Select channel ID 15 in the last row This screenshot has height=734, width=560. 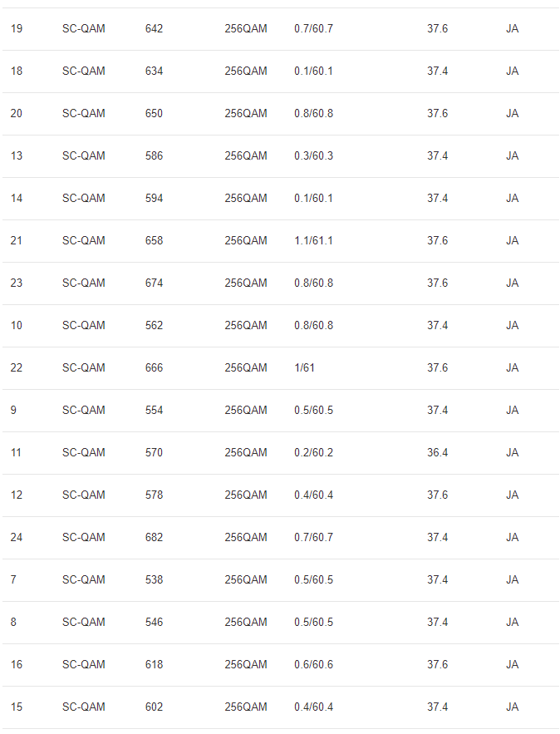(17, 707)
